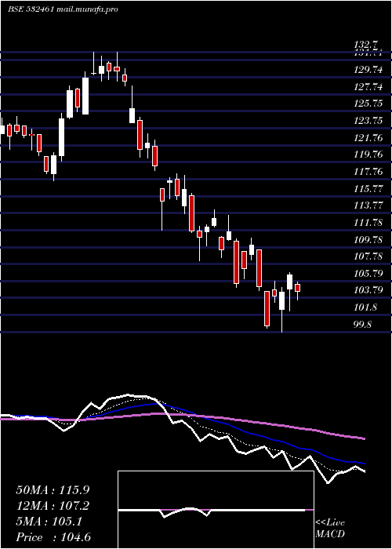Select the 101.8 price axis label

[x=365, y=307]
